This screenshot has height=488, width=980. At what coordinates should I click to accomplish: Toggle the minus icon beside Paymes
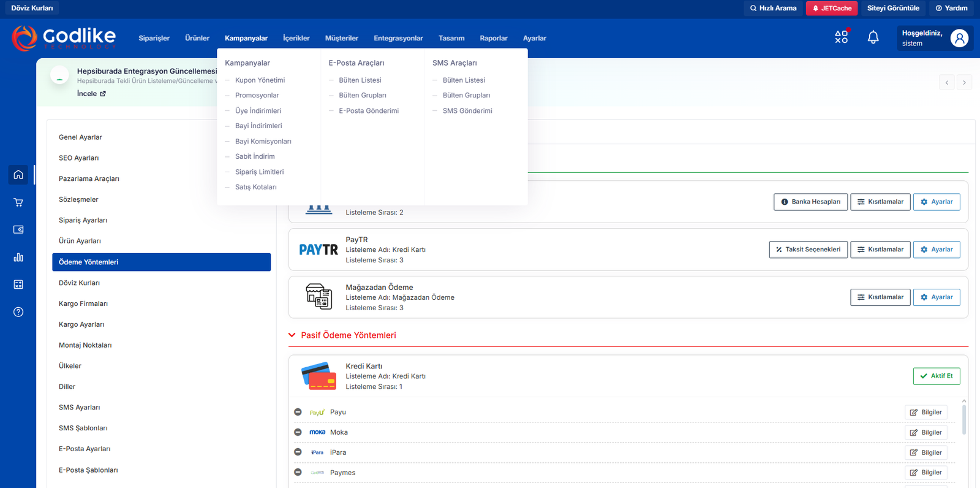coord(298,472)
